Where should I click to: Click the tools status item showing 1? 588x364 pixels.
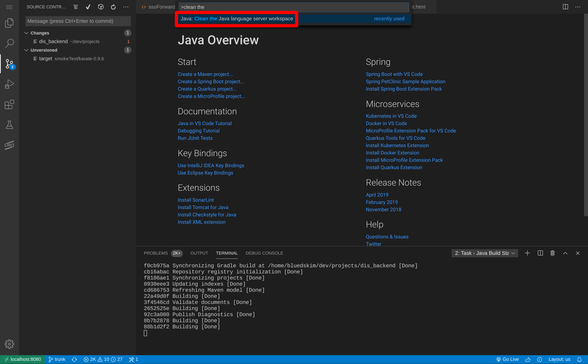[x=134, y=359]
